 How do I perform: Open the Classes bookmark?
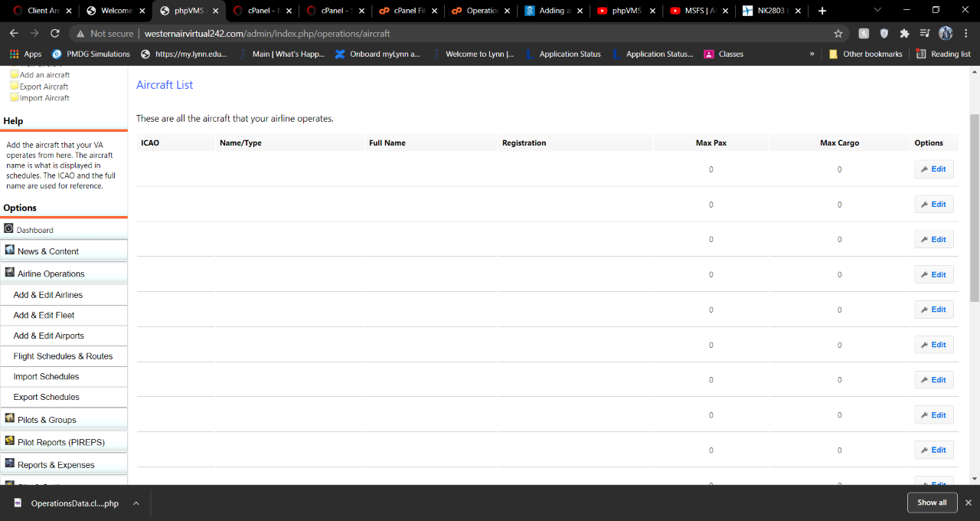click(724, 54)
